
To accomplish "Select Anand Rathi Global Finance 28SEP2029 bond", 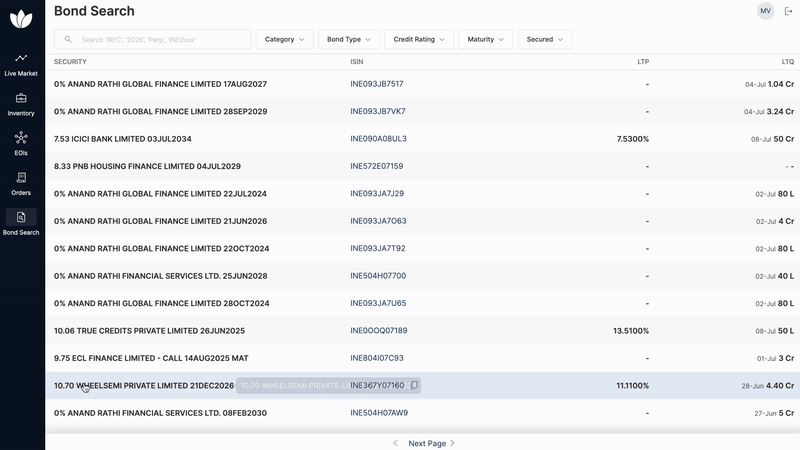I will coord(160,111).
